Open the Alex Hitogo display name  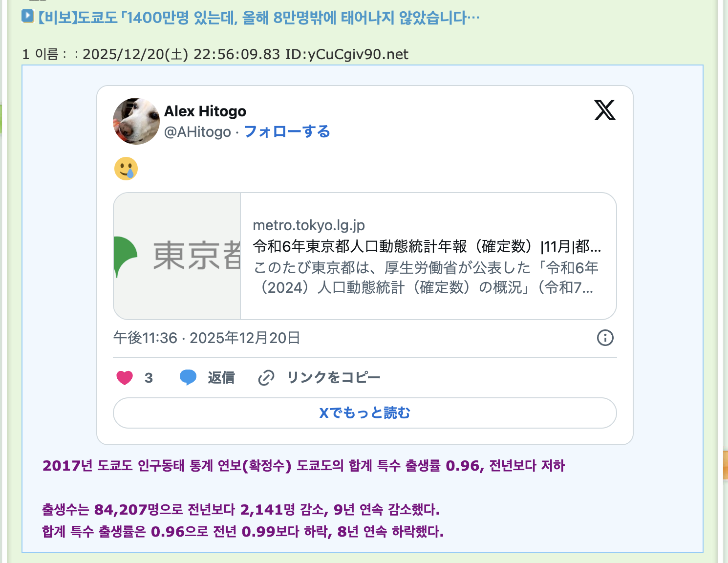[205, 111]
